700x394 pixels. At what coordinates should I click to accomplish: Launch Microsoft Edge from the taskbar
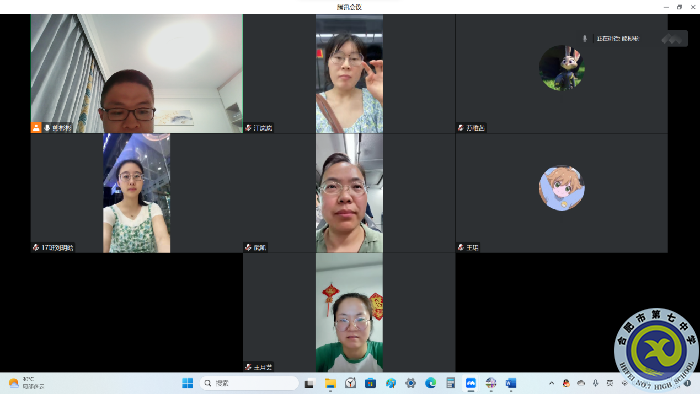[430, 383]
